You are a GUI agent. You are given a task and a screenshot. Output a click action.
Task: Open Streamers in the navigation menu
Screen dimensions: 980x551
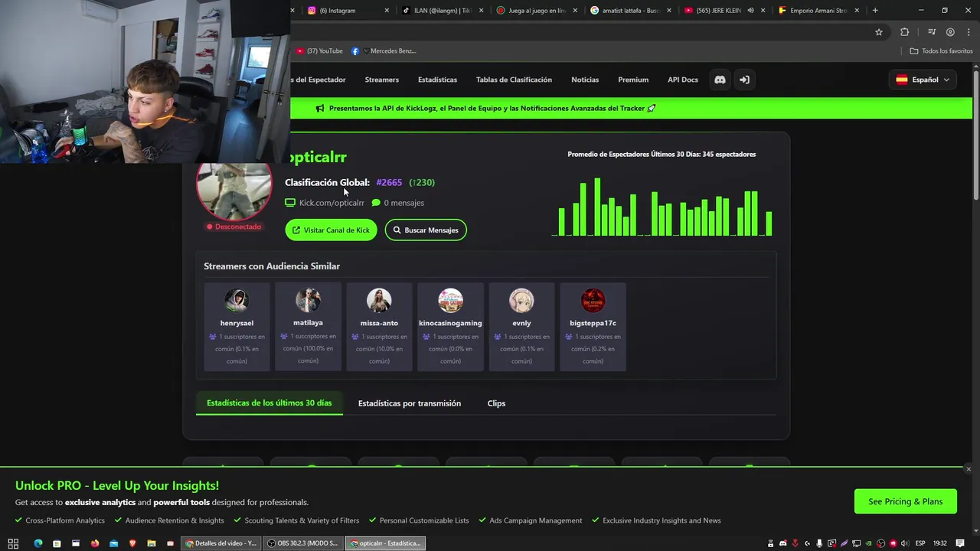[381, 80]
